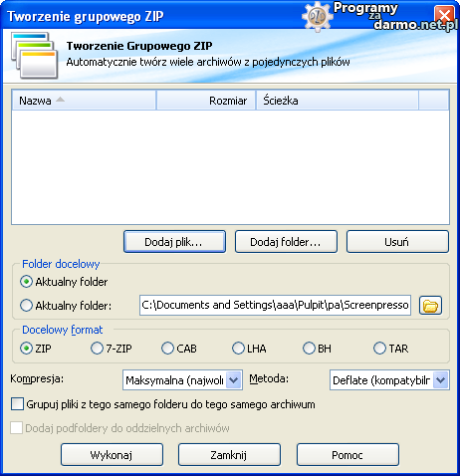
Task: Click the Dodaj plik... button
Action: click(x=174, y=242)
